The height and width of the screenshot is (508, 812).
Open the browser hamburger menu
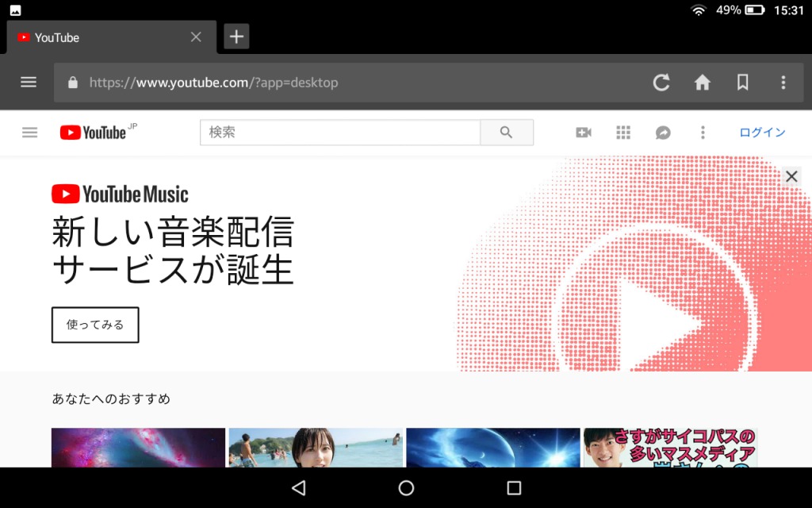point(29,82)
